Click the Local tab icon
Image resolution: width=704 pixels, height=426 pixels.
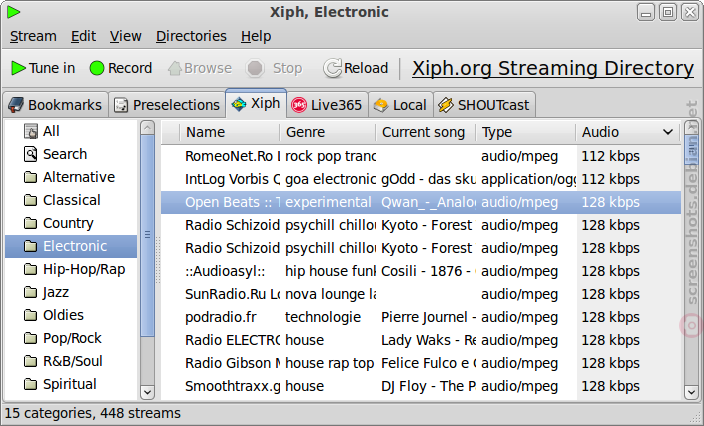tap(381, 105)
